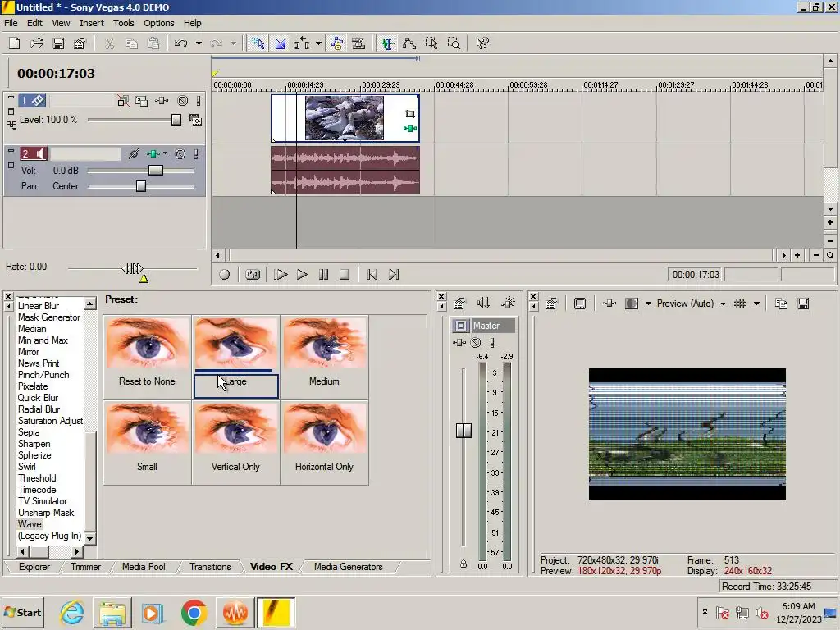Viewport: 840px width, 630px height.
Task: Open the File menu
Action: [x=11, y=23]
